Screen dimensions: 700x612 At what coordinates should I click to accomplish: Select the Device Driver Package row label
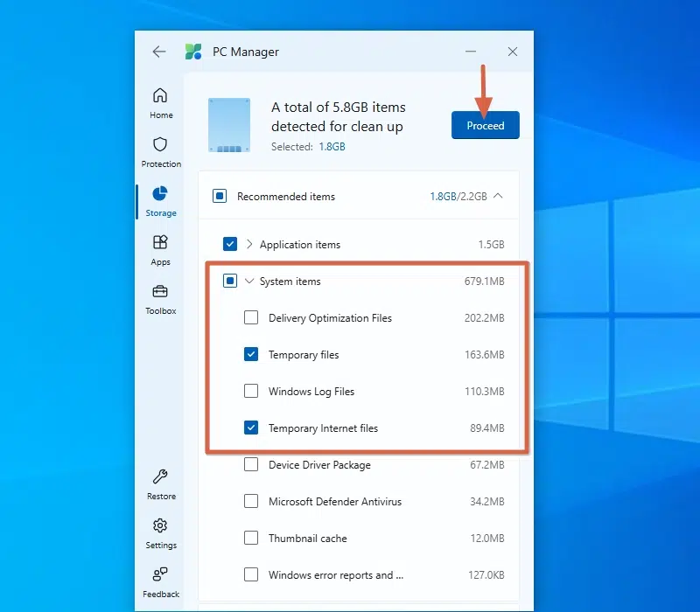tap(319, 465)
